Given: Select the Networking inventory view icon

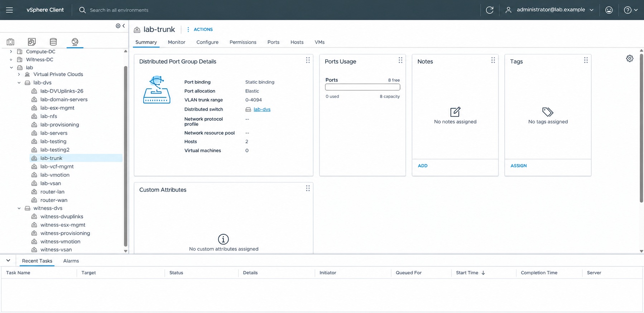Looking at the screenshot, I should click(x=75, y=42).
